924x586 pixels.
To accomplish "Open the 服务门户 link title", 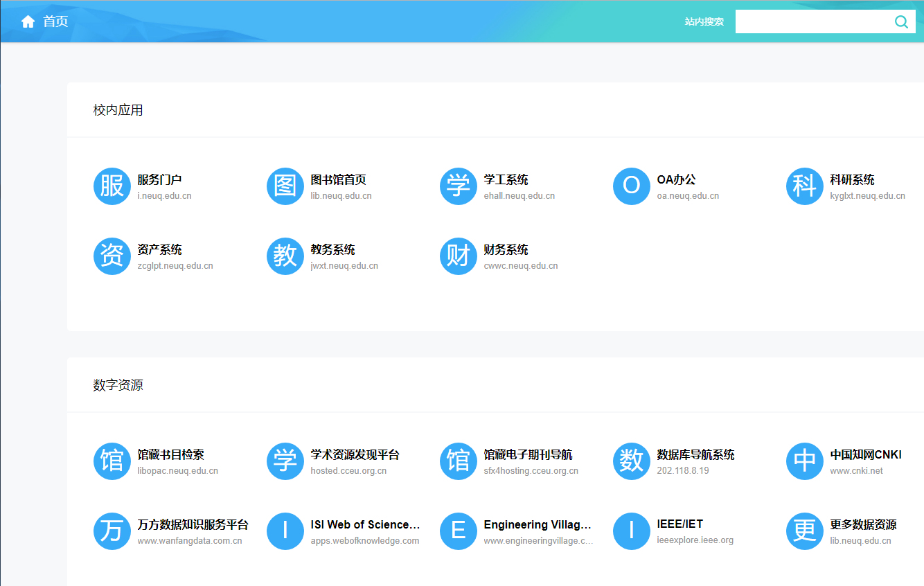I will pyautogui.click(x=159, y=180).
